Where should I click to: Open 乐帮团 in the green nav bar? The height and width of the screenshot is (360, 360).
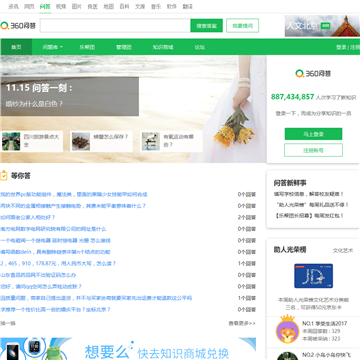pyautogui.click(x=87, y=47)
